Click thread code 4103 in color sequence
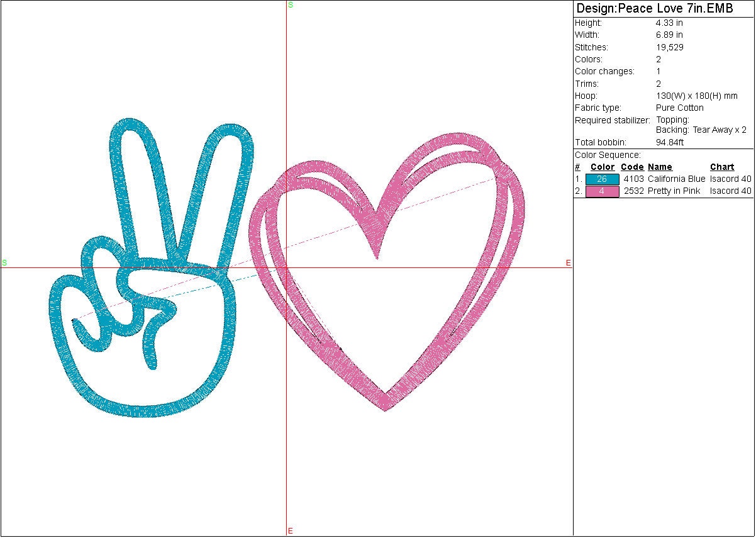The height and width of the screenshot is (538, 756). tap(633, 179)
